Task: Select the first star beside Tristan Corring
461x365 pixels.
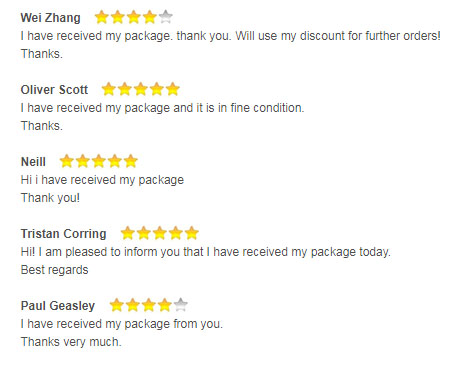Action: click(128, 233)
